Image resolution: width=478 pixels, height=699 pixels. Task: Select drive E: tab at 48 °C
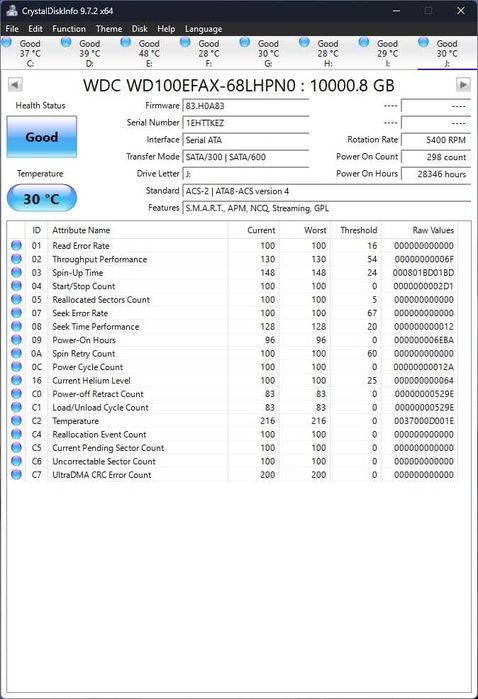pyautogui.click(x=149, y=53)
